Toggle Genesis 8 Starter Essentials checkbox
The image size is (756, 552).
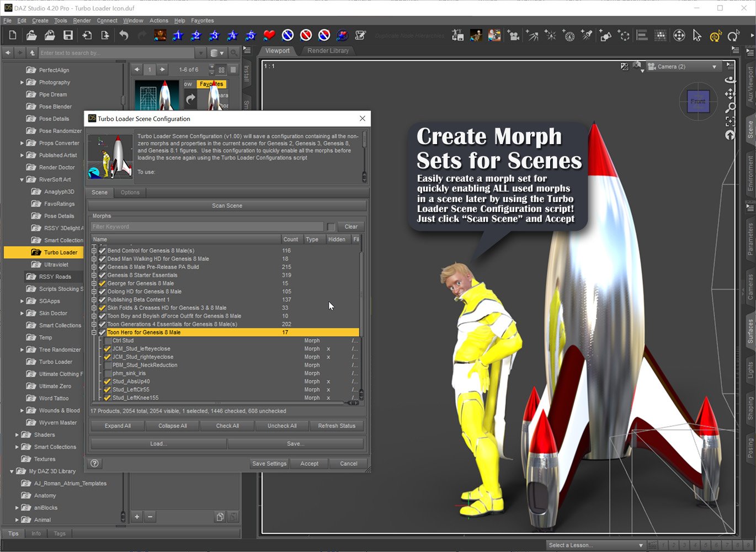coord(102,275)
